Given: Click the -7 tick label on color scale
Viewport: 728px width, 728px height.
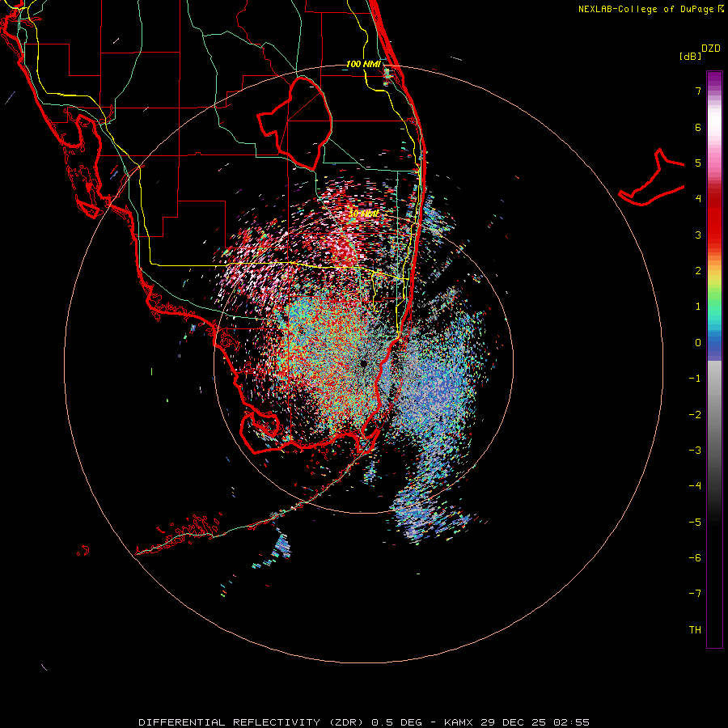Looking at the screenshot, I should [x=695, y=594].
